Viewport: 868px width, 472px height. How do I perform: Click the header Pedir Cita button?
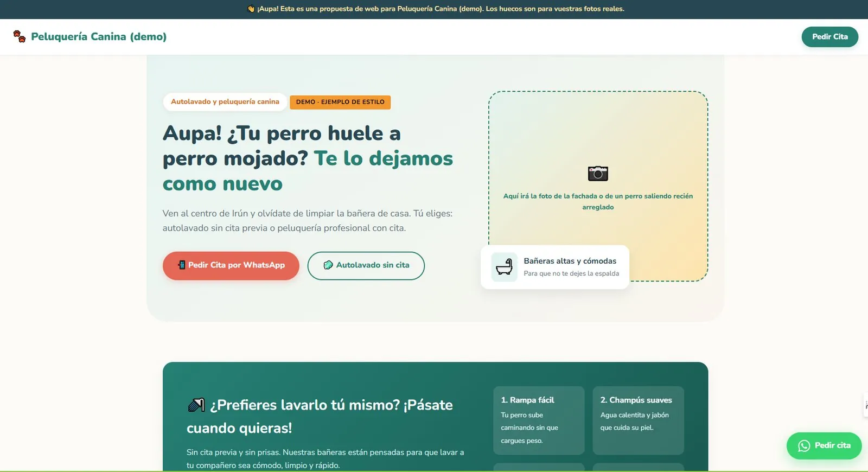(x=829, y=37)
